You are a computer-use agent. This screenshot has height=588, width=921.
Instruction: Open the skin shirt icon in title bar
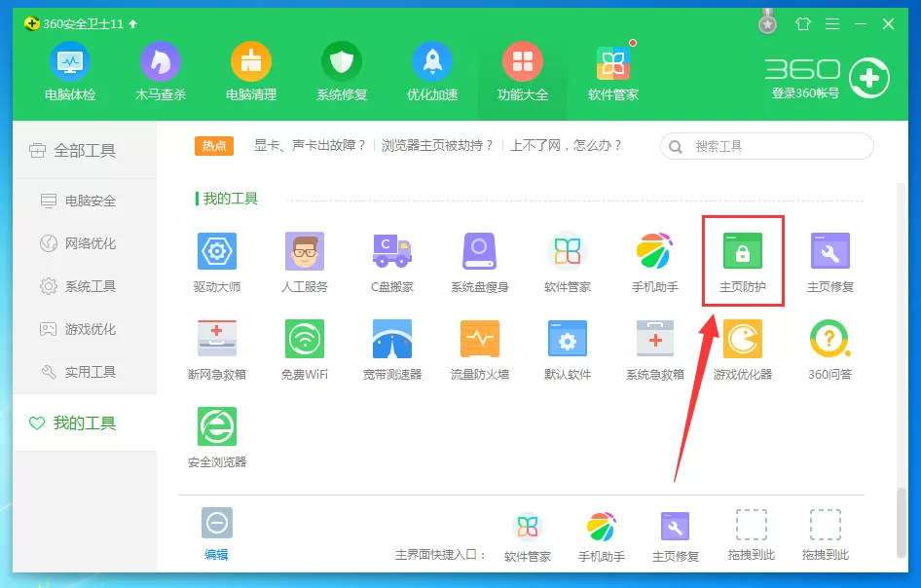tap(803, 24)
